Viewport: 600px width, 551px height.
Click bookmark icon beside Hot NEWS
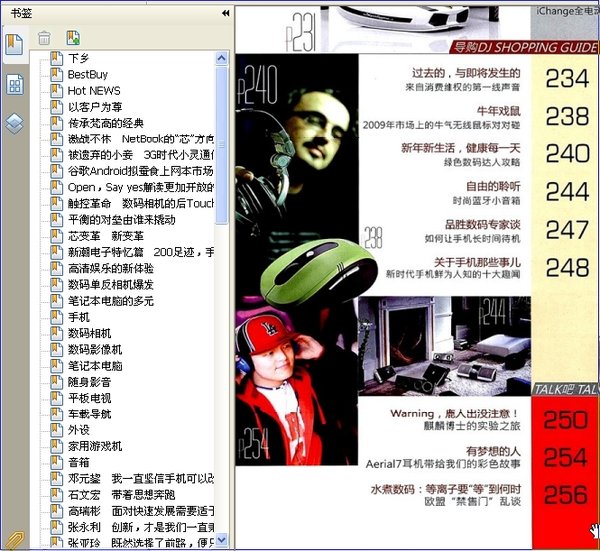[x=56, y=90]
